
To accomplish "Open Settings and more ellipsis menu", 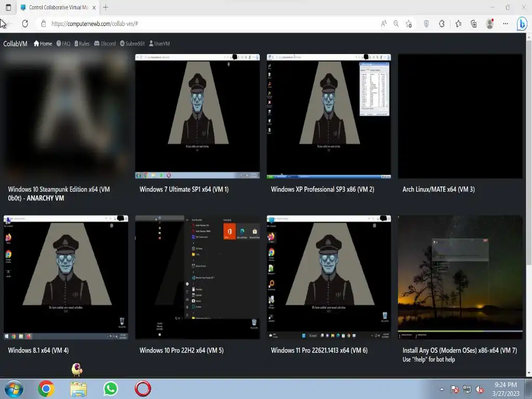I will tap(506, 23).
